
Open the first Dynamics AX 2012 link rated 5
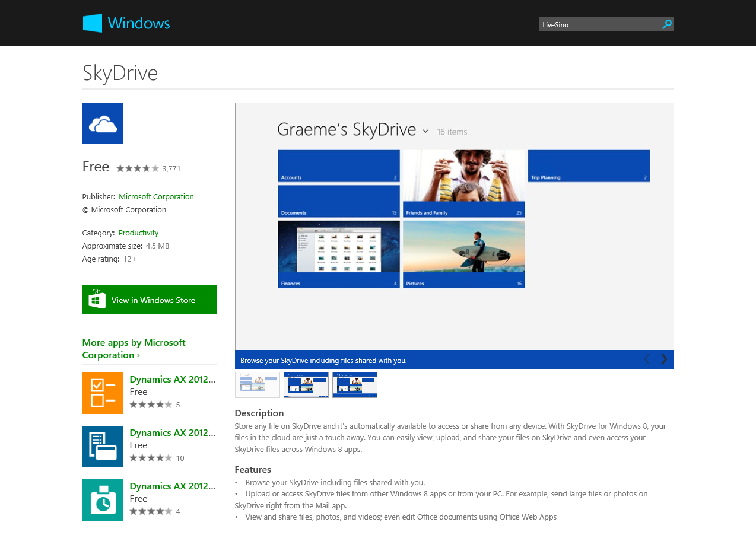[x=173, y=380]
